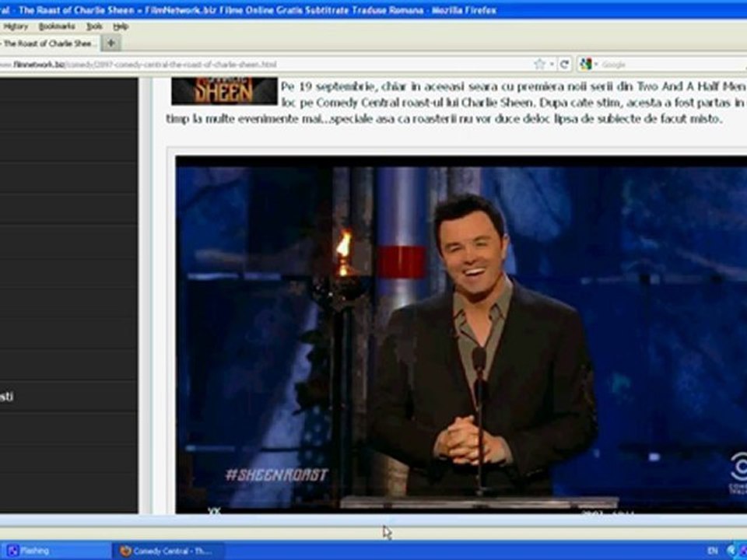Reload the page with refresh icon

(x=565, y=65)
